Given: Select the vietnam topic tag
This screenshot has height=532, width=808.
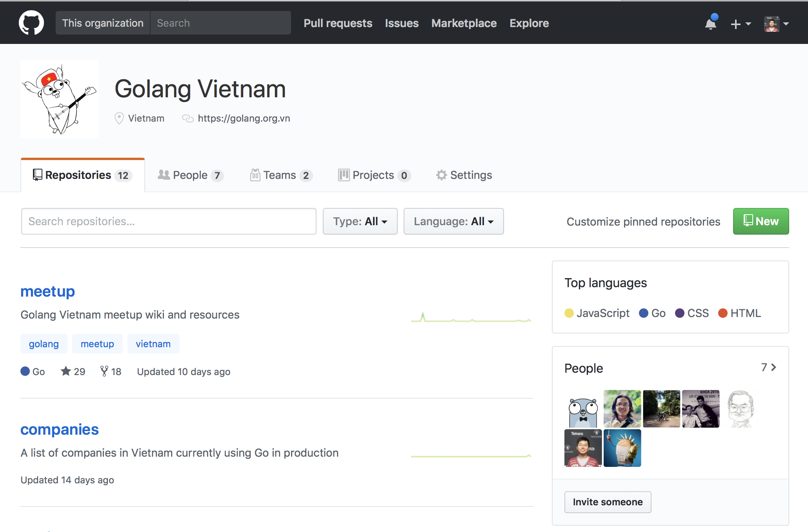Looking at the screenshot, I should 153,344.
